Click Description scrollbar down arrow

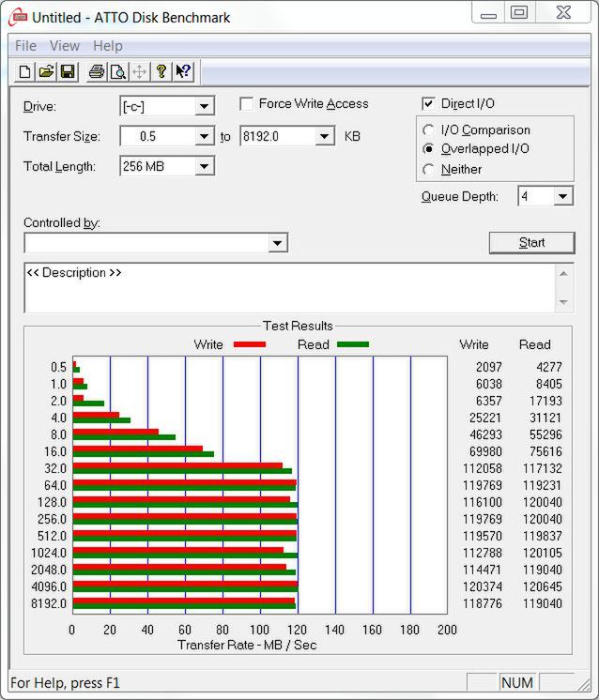(x=563, y=302)
